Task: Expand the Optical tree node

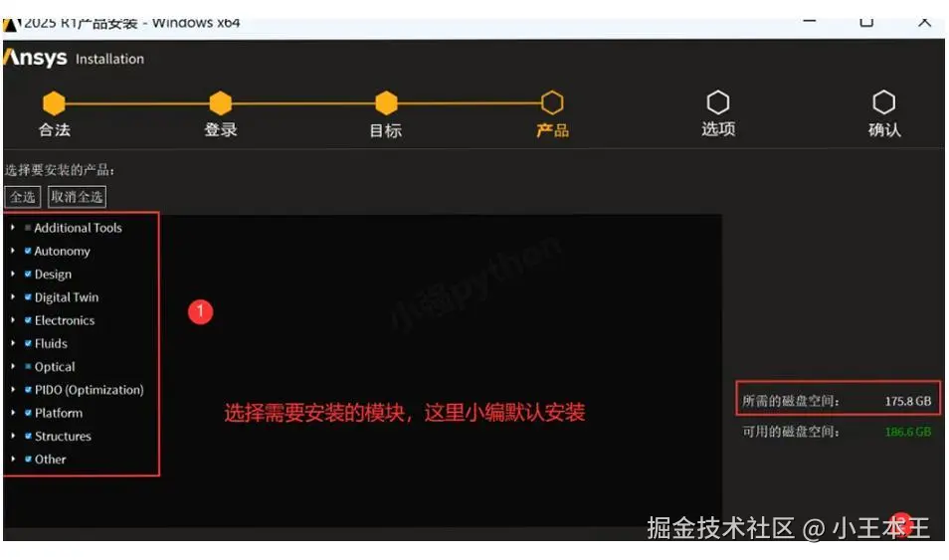Action: (13, 366)
